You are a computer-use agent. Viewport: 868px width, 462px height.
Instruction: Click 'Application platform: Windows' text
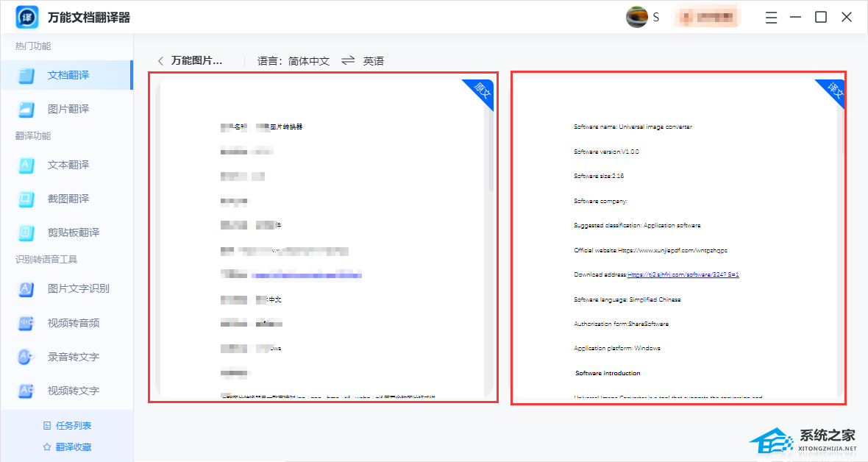(616, 349)
